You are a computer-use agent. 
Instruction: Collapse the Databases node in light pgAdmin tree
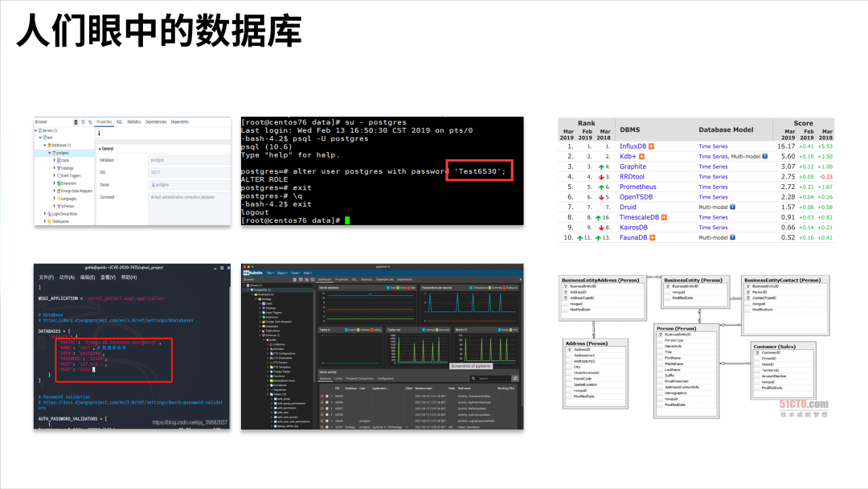45,145
